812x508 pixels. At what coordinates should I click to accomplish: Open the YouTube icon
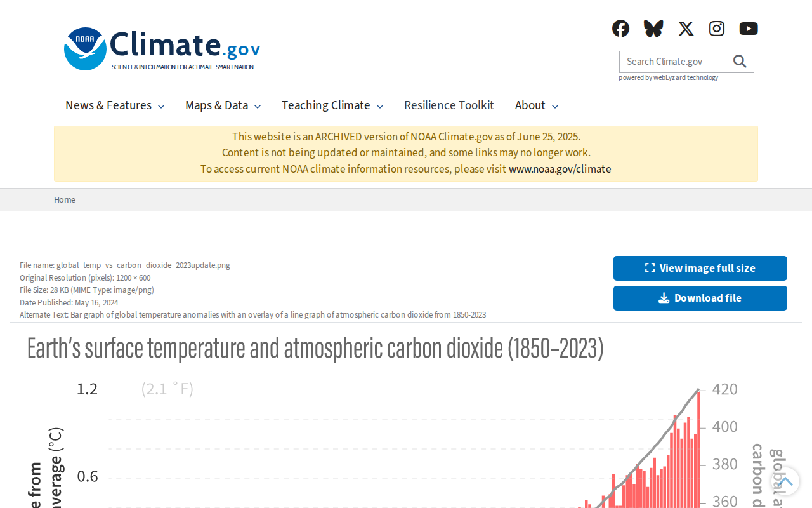(749, 29)
